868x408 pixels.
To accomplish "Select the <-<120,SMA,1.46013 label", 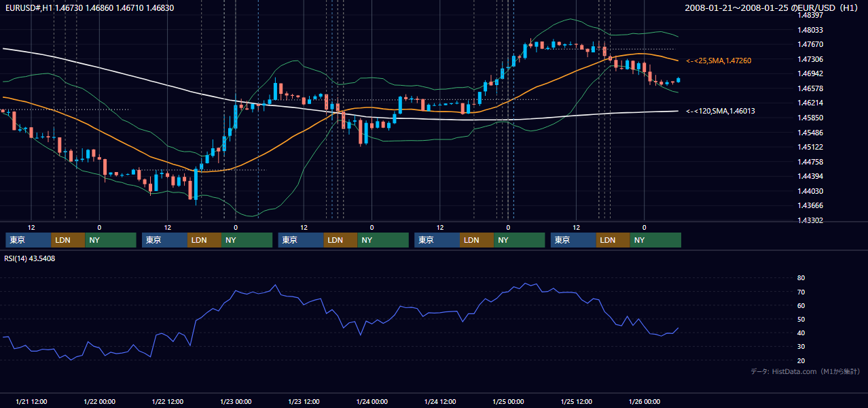I will pyautogui.click(x=720, y=111).
